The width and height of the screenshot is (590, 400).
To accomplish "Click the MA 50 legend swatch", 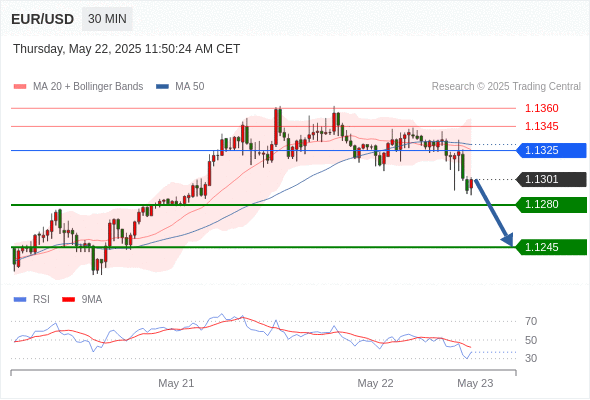I will tap(162, 87).
